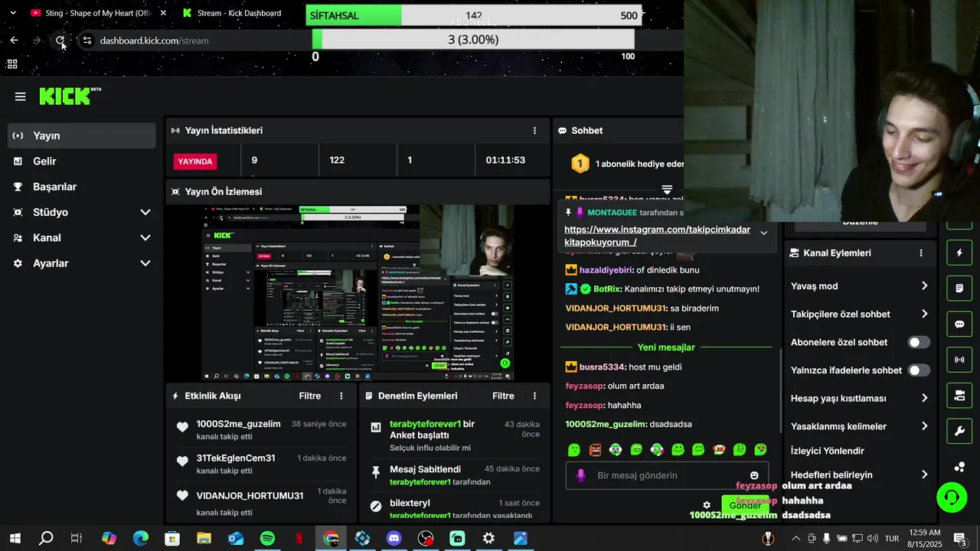Open Filtre in Etkinlik Akışı panel
The width and height of the screenshot is (980, 551).
[x=309, y=396]
